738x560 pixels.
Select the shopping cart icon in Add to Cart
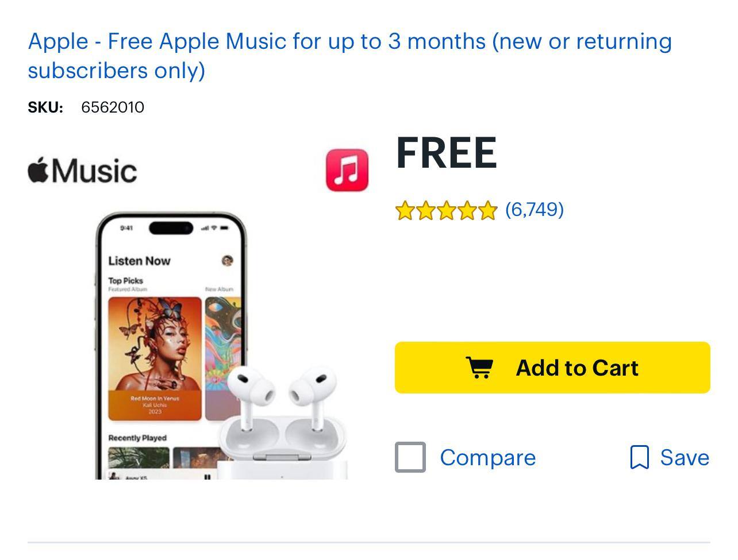pyautogui.click(x=481, y=368)
